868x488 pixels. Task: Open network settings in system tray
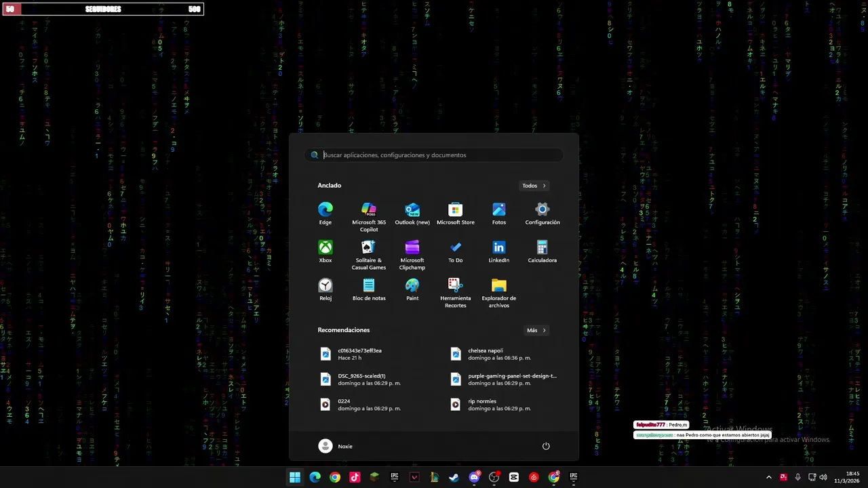click(x=812, y=477)
